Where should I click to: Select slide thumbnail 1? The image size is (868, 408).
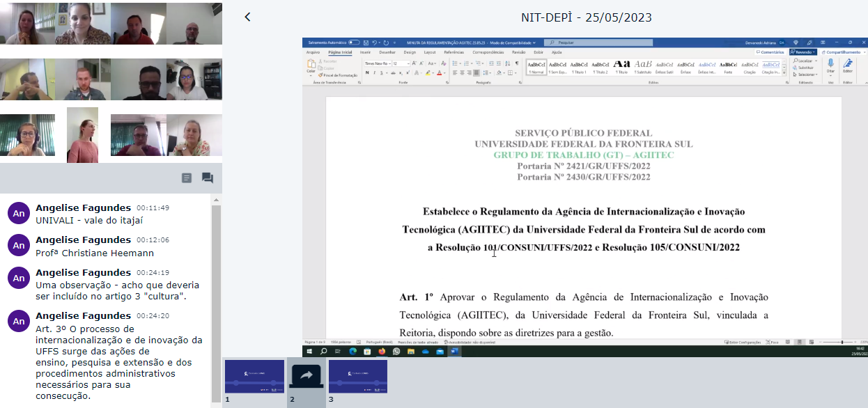pos(254,377)
